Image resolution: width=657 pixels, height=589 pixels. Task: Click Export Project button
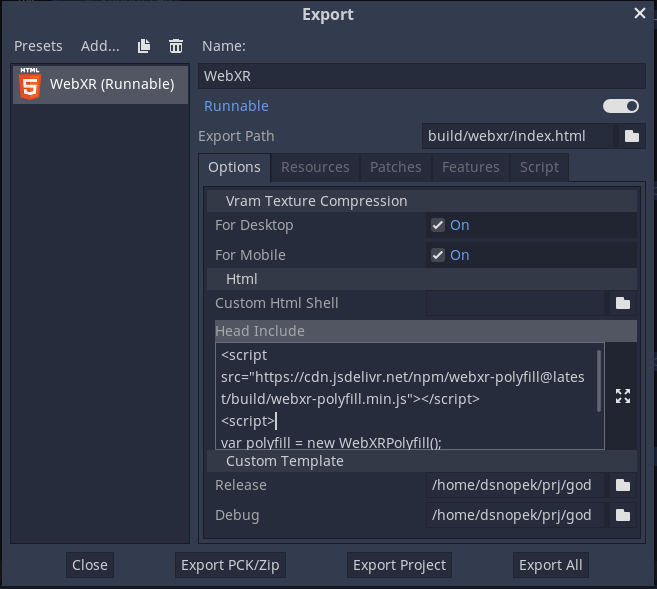[x=399, y=565]
